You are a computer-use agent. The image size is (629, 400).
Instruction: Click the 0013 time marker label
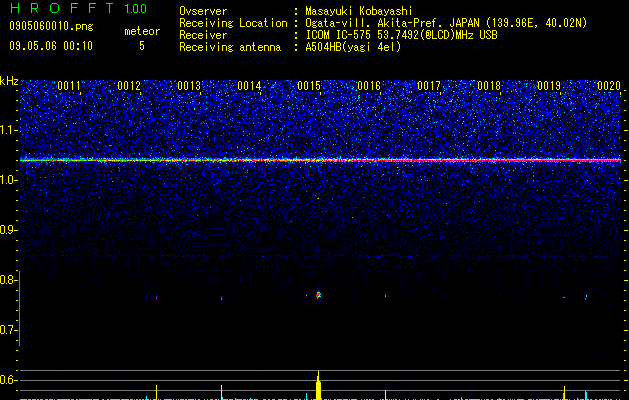(189, 86)
